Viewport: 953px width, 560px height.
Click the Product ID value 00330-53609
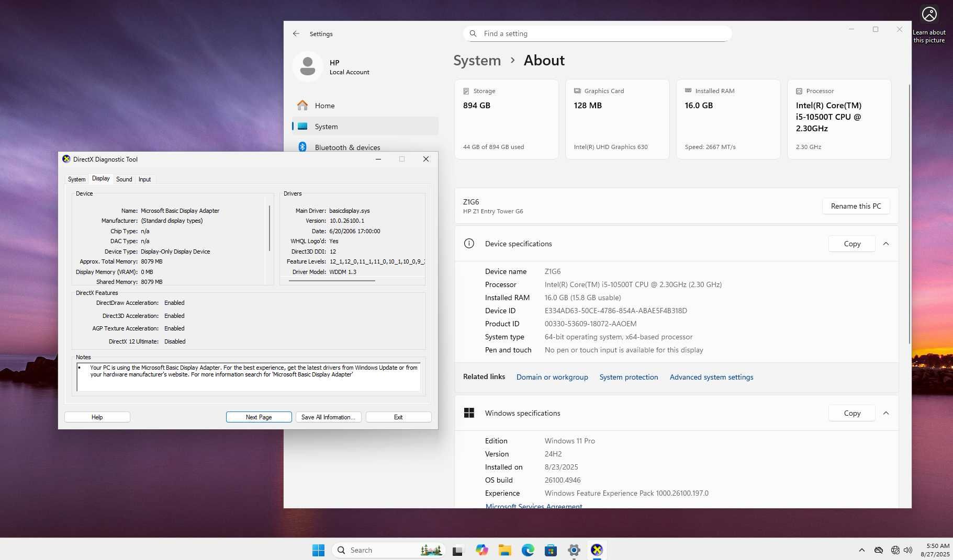pos(590,324)
